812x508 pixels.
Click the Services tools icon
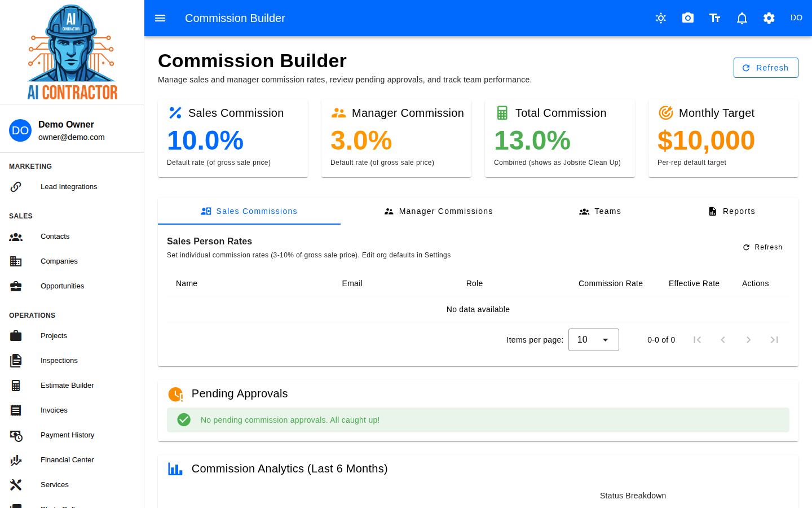pos(16,485)
